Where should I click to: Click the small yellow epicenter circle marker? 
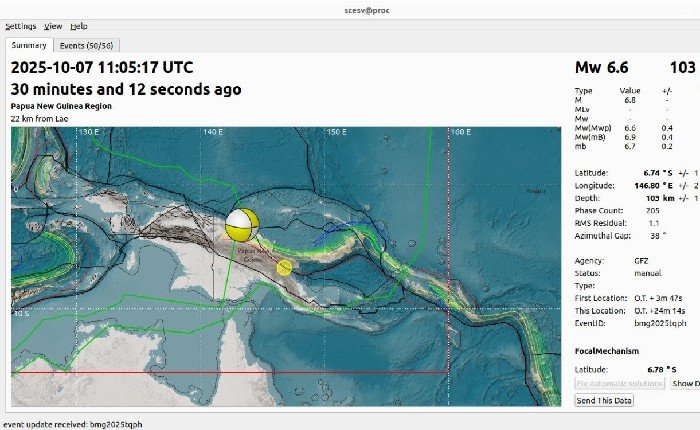click(x=284, y=267)
